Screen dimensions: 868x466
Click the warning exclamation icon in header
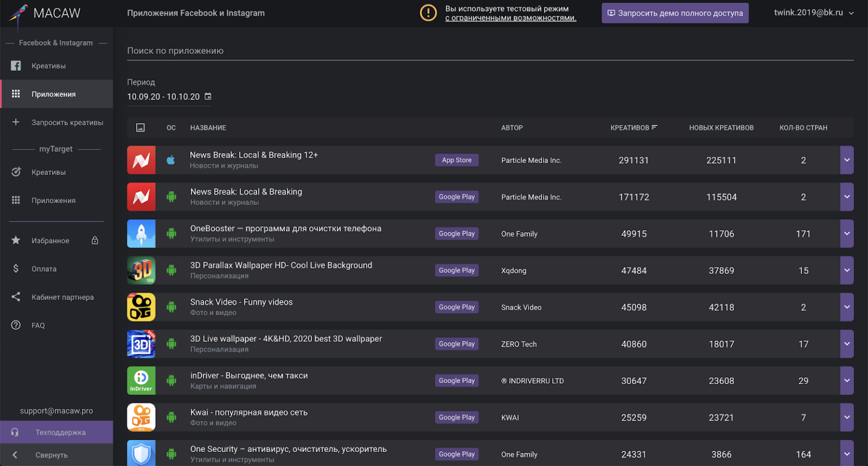click(x=428, y=12)
